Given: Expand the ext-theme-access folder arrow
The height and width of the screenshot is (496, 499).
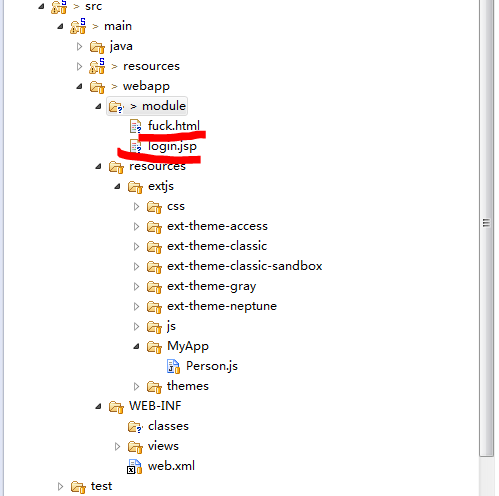Looking at the screenshot, I should click(136, 227).
